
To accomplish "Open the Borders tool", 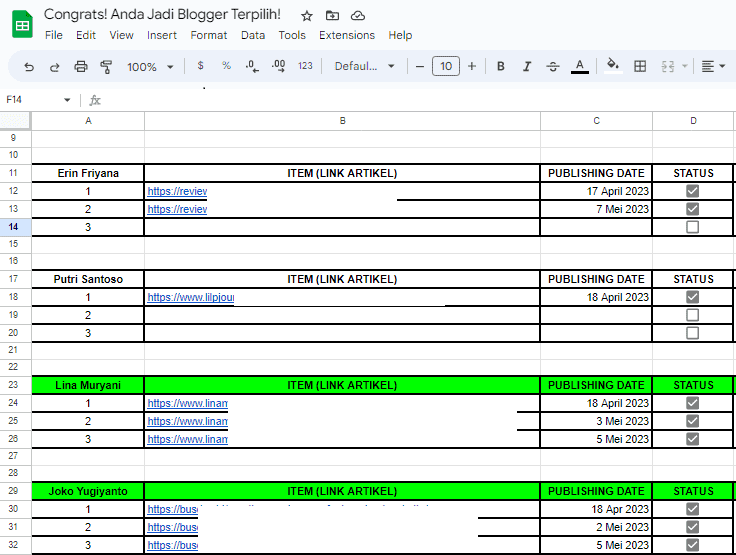I will click(640, 67).
